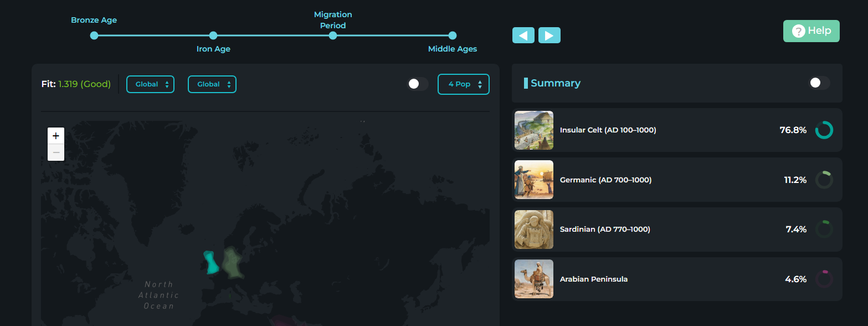Click the Germanic 11.2% donut chart
868x326 pixels.
tap(824, 180)
